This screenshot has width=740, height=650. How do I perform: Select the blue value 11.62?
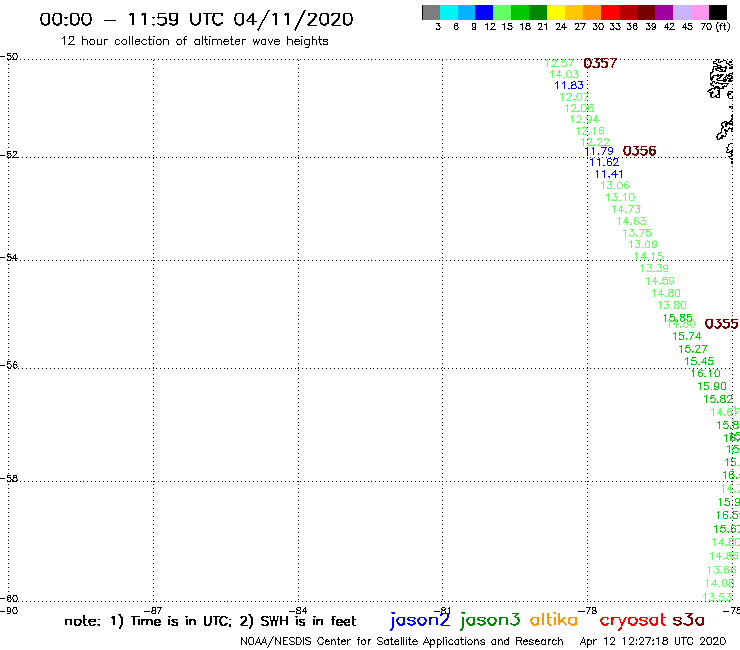point(604,162)
